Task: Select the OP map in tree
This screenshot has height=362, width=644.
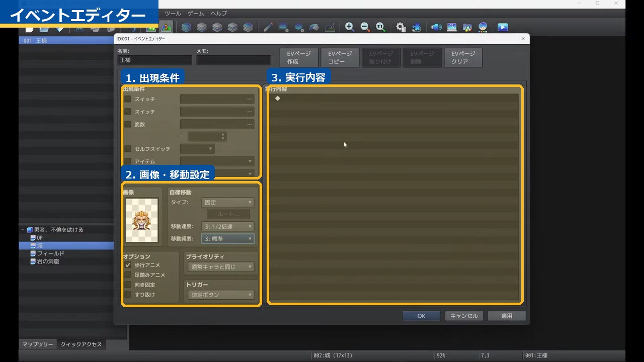Action: (40, 238)
